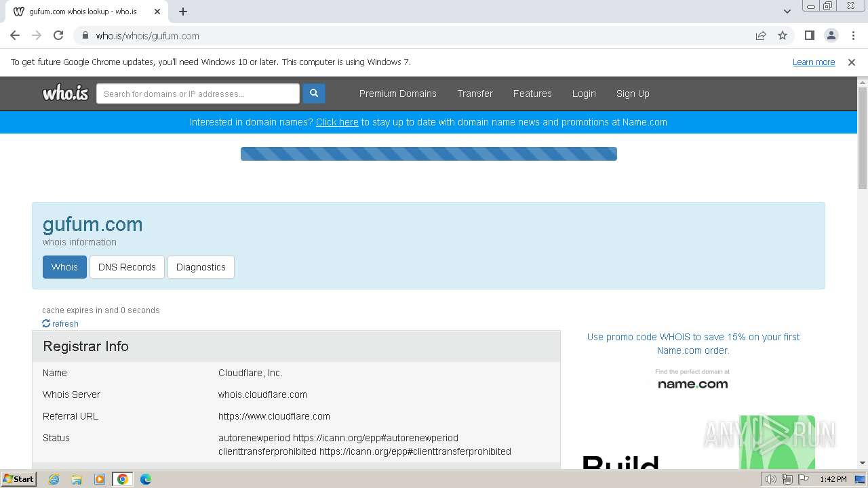Click 'Cloudflare, Inc.' registrar name
The image size is (868, 488).
tap(250, 373)
